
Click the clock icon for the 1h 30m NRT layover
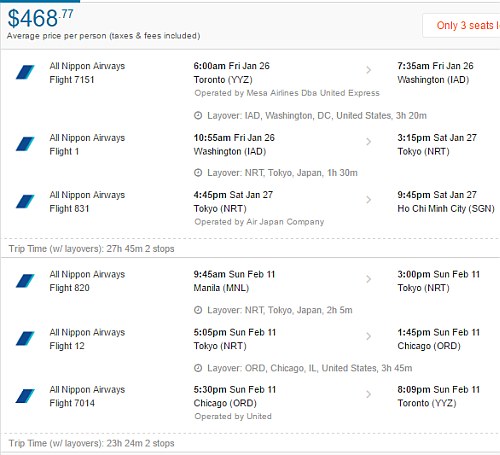pos(198,173)
